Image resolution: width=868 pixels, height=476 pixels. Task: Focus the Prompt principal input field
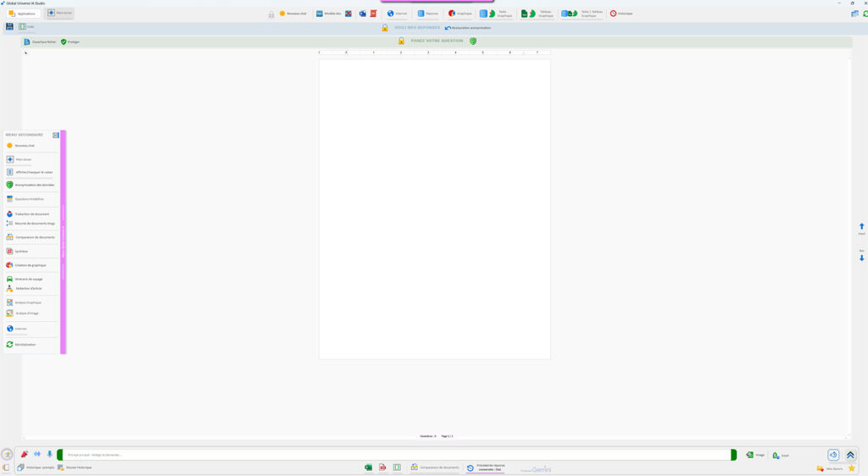click(397, 455)
